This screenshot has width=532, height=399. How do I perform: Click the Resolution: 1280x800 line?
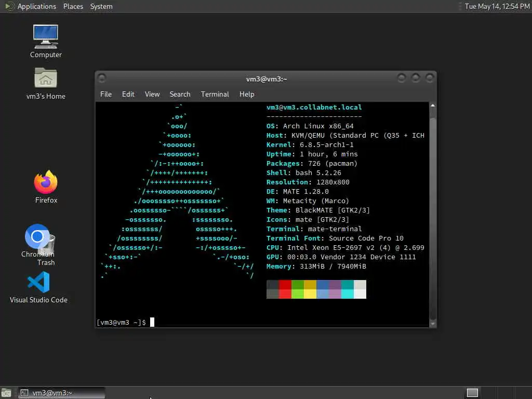308,182
